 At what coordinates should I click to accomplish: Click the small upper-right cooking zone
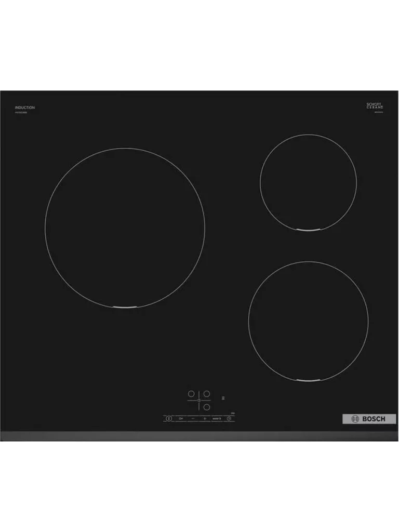pyautogui.click(x=308, y=182)
